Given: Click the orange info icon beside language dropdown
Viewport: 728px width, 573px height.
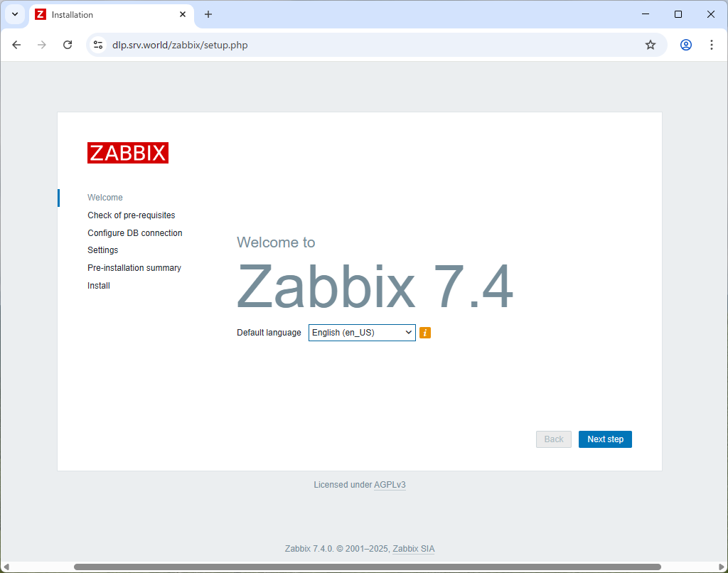Looking at the screenshot, I should 425,332.
